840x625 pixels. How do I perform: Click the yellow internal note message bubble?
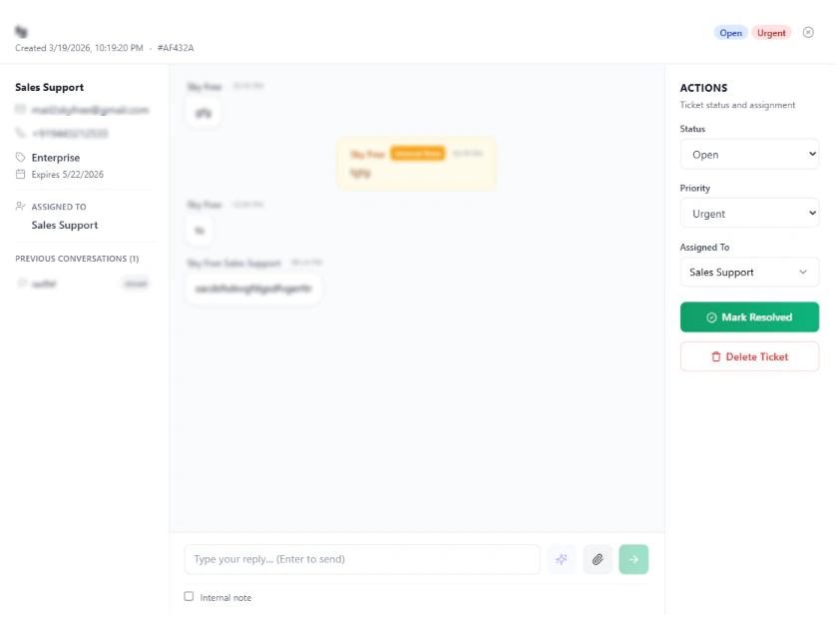click(x=416, y=164)
